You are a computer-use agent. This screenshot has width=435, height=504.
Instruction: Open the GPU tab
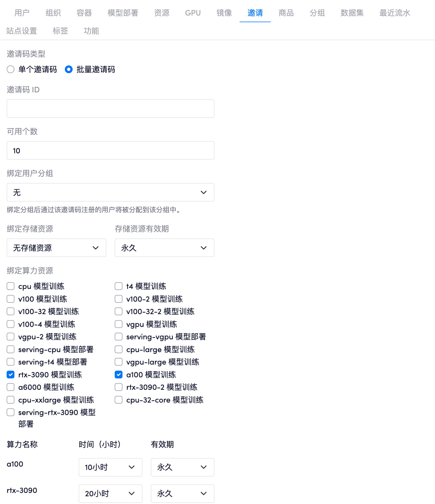193,13
